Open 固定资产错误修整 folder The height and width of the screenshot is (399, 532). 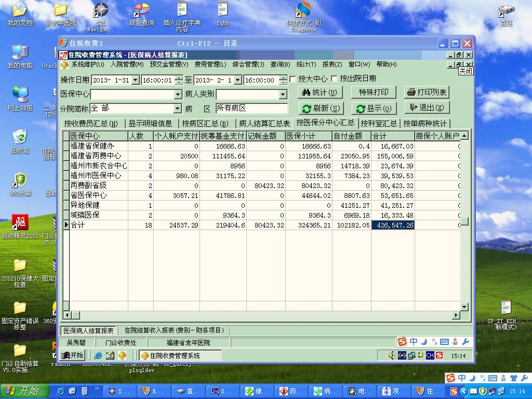click(x=20, y=316)
